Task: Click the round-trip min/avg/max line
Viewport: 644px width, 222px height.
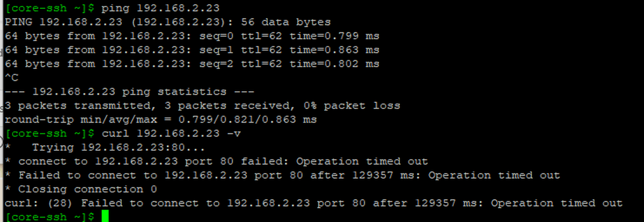Action: (x=161, y=120)
